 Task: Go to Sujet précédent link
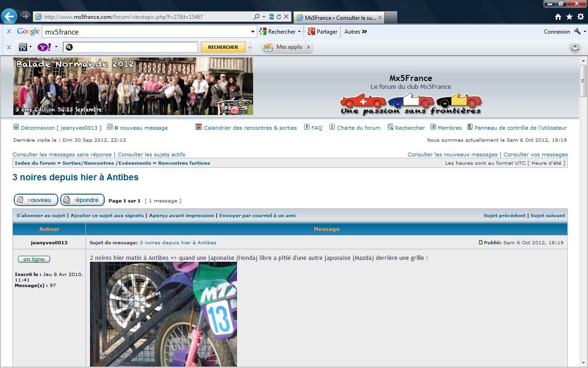504,215
